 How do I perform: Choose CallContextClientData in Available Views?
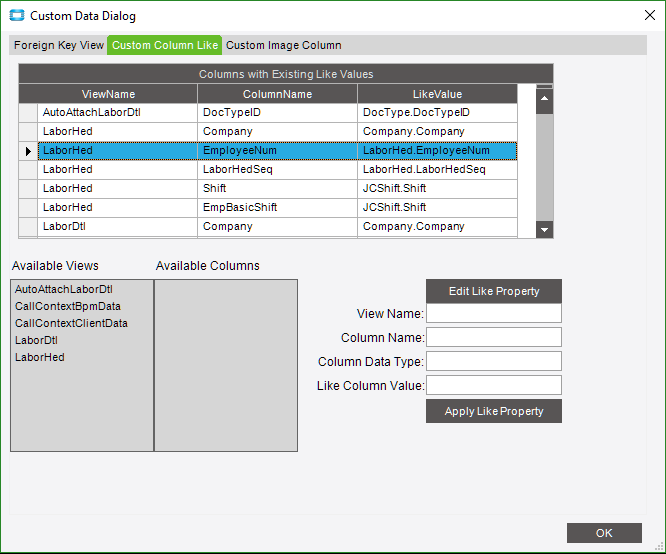pyautogui.click(x=71, y=323)
